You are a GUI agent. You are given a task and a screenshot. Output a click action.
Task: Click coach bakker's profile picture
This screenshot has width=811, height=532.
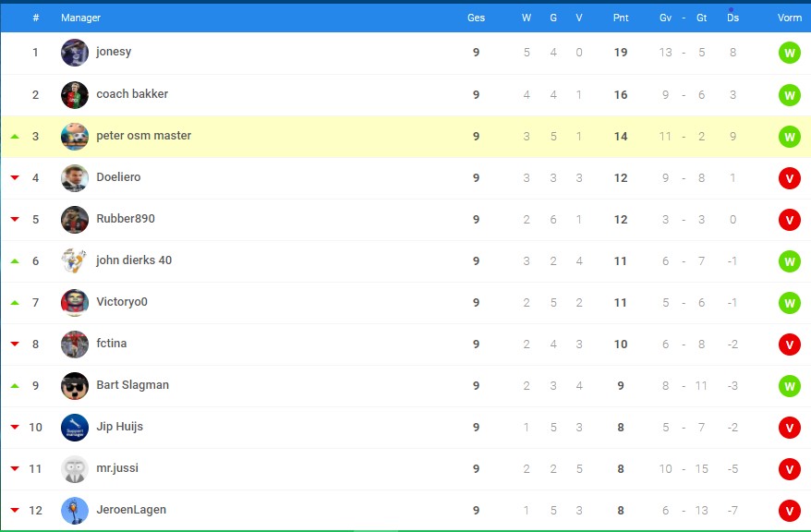click(x=75, y=94)
